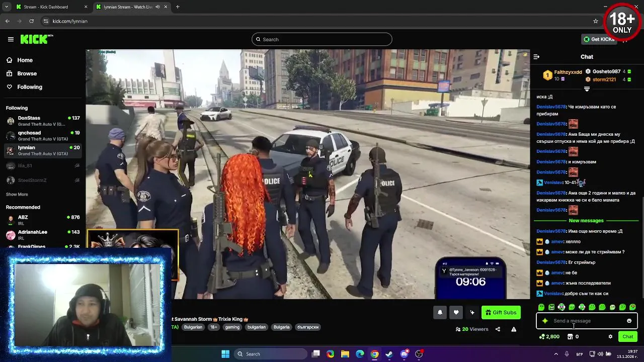
Task: Click the sparkle icon beside Gift Subs
Action: pos(472,312)
